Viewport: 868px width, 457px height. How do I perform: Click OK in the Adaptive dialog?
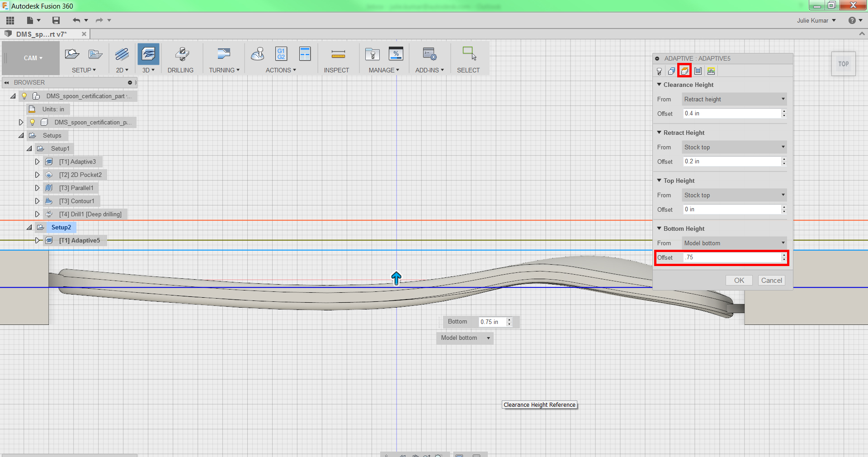coord(739,281)
